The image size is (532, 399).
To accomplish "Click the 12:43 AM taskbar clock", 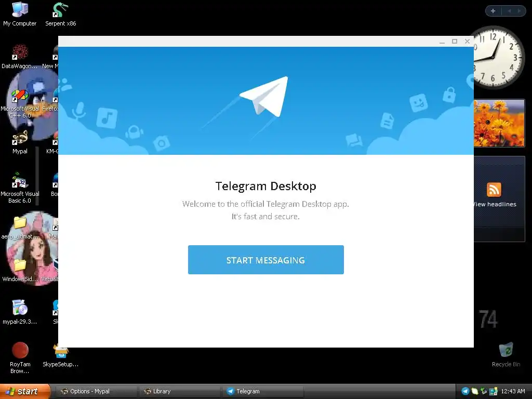I will point(513,391).
